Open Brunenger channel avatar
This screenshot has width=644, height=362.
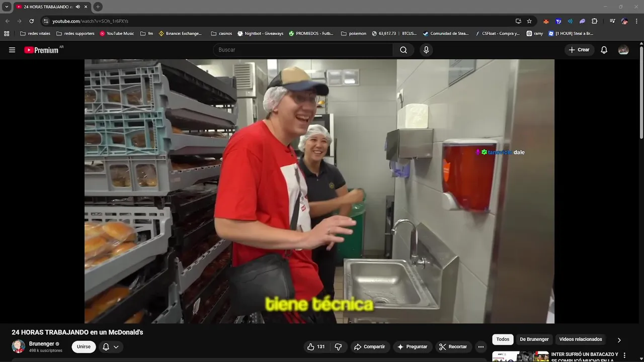(x=19, y=346)
